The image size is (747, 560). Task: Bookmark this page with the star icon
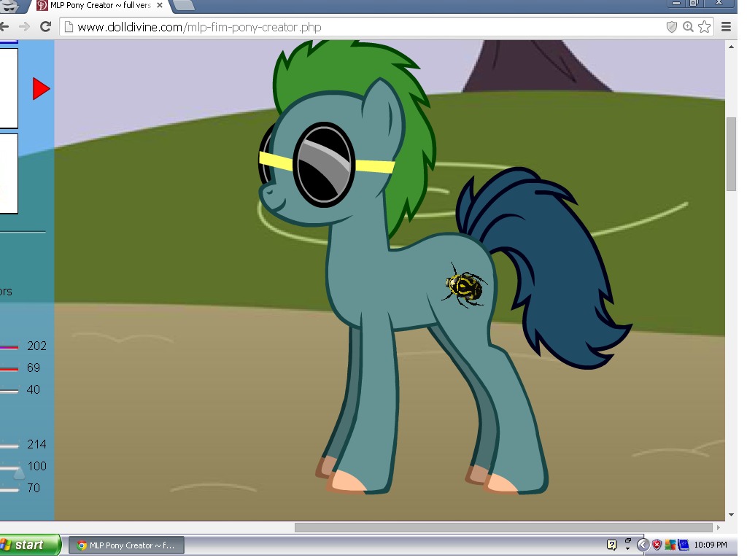click(x=704, y=27)
